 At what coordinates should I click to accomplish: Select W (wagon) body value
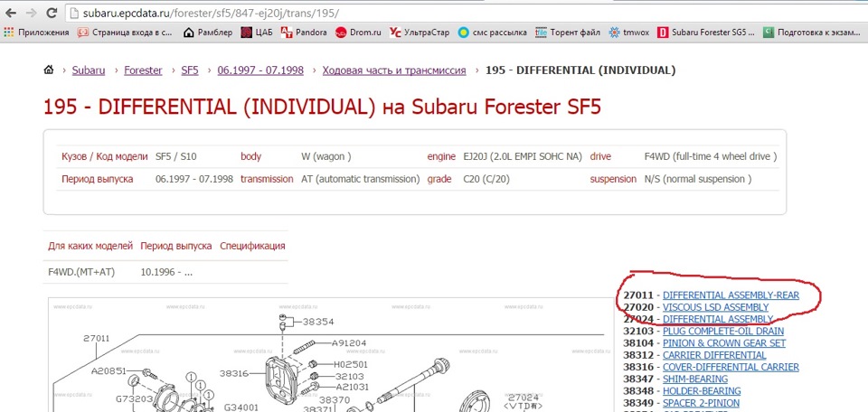(326, 156)
